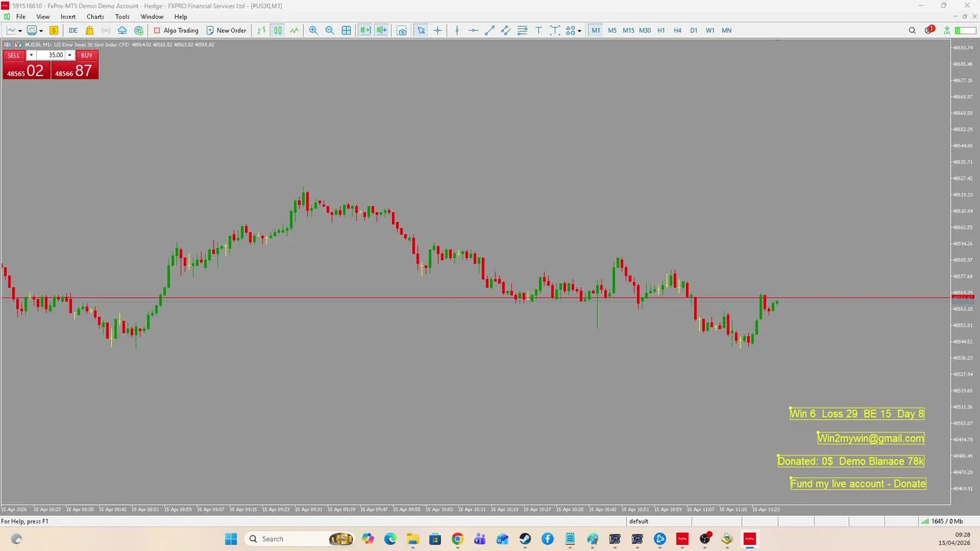Draw a horizontal line
The width and height of the screenshot is (980, 551).
(473, 31)
